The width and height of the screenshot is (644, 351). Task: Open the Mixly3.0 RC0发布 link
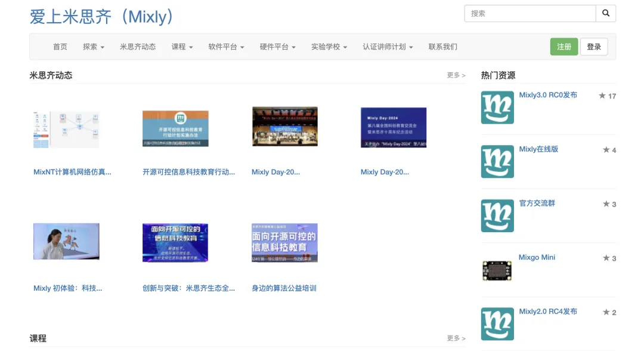pos(548,95)
